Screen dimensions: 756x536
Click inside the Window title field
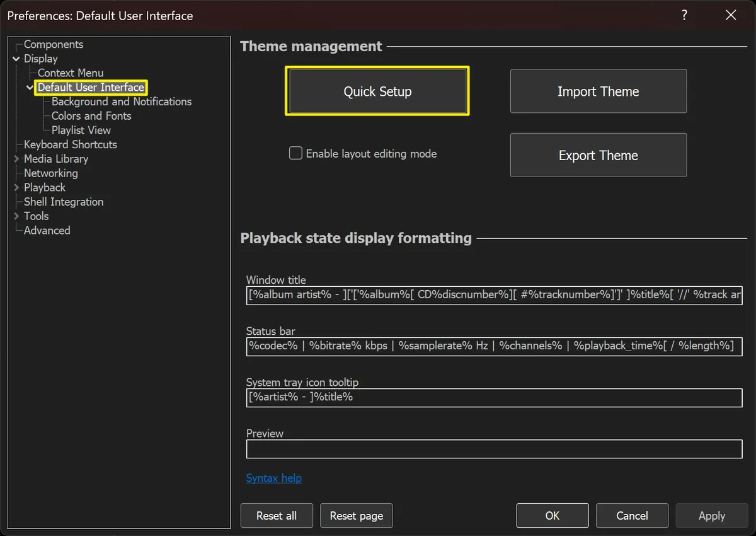coord(495,295)
